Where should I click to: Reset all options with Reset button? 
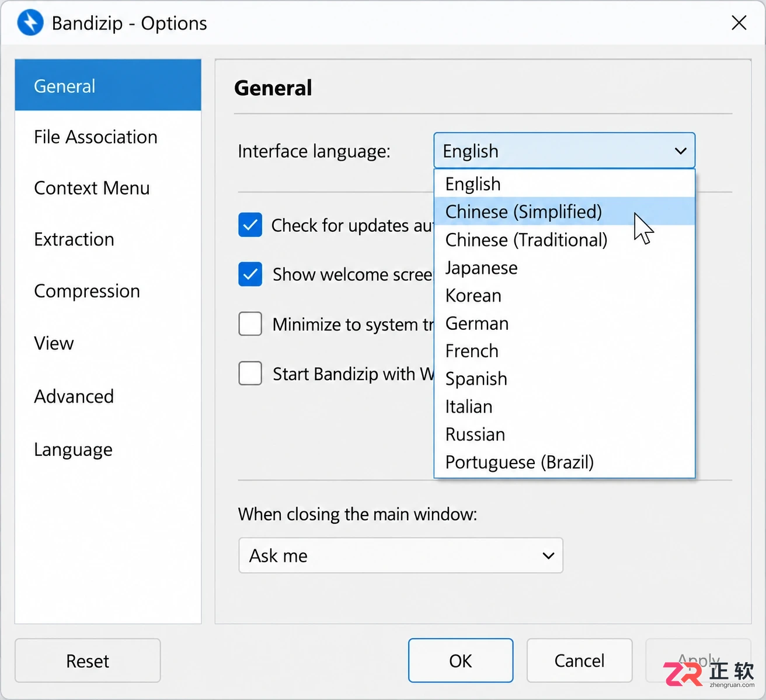(88, 660)
